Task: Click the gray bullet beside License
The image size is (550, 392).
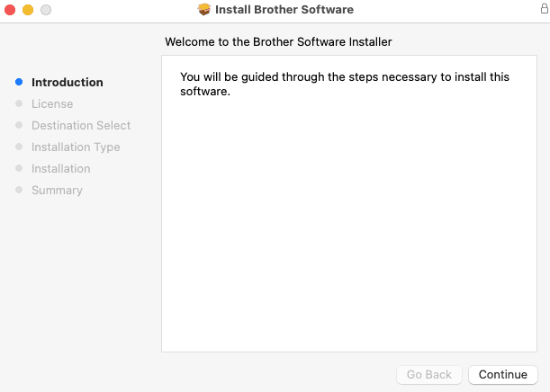Action: pos(19,104)
